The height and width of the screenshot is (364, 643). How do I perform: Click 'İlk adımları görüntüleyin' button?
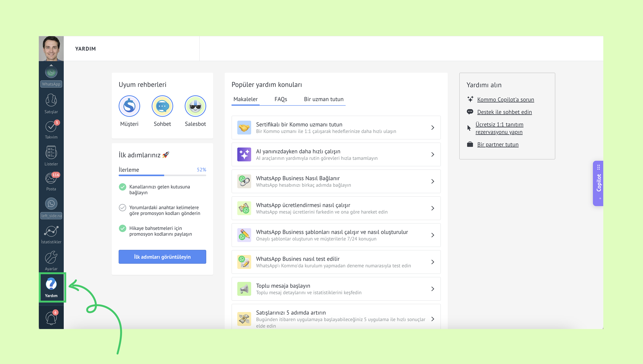coord(162,257)
